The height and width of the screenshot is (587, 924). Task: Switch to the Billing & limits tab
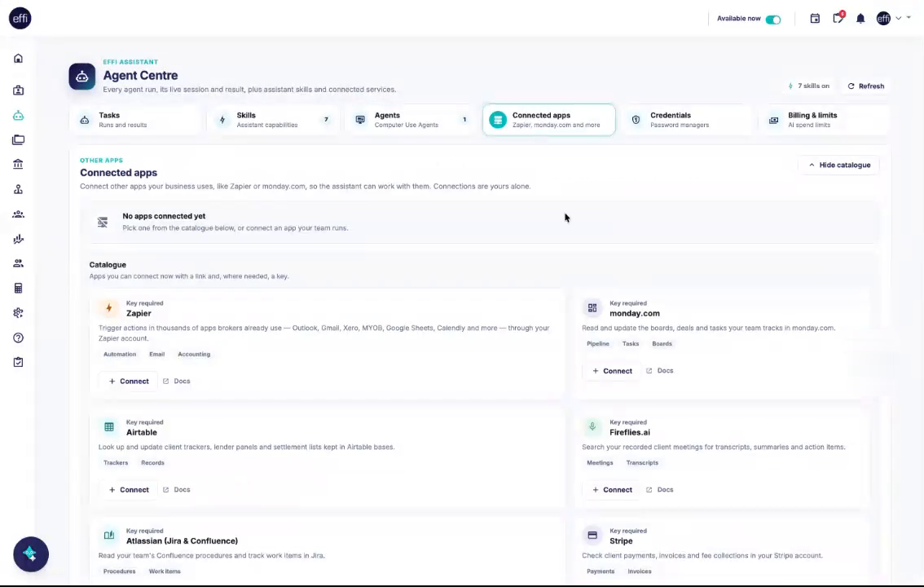pyautogui.click(x=825, y=120)
